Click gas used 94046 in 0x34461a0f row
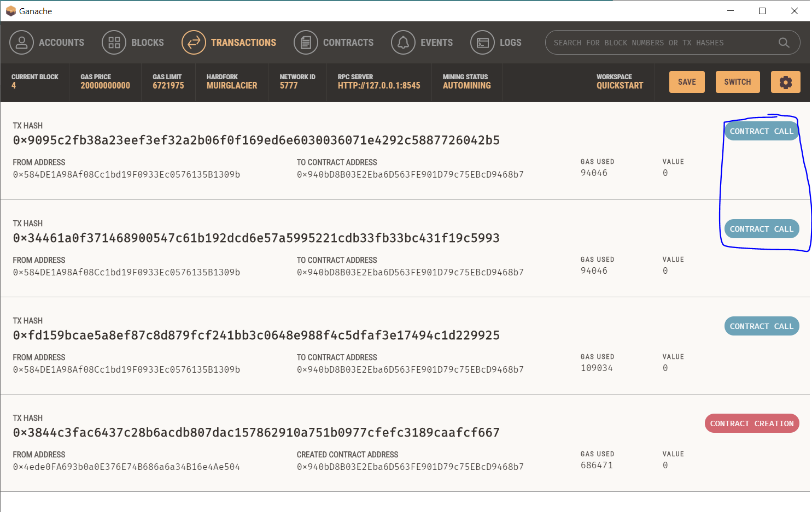The width and height of the screenshot is (812, 512). 594,271
